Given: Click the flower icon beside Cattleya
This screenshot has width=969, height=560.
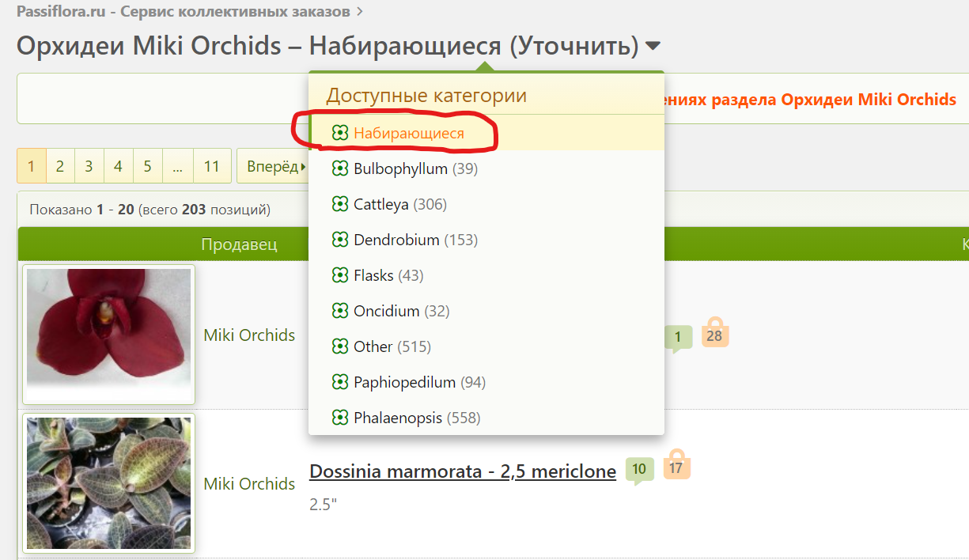Looking at the screenshot, I should [x=340, y=204].
